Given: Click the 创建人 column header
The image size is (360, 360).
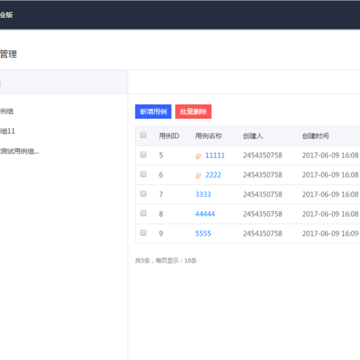Looking at the screenshot, I should tap(253, 136).
